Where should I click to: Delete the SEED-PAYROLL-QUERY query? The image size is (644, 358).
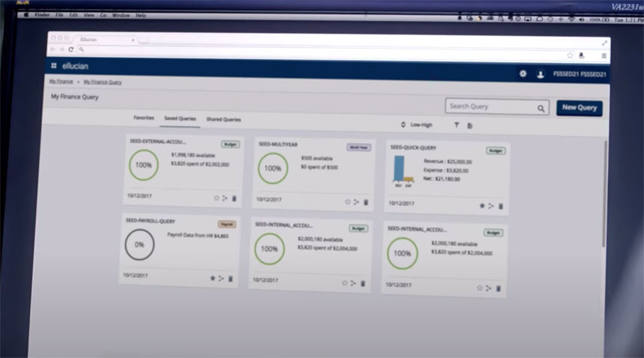click(231, 279)
